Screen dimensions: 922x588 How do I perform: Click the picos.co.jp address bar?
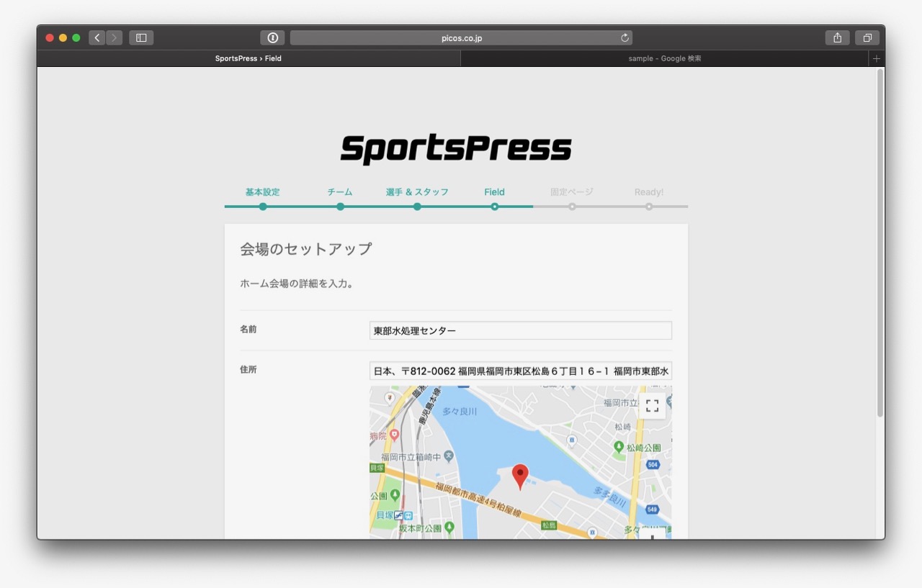(x=461, y=37)
